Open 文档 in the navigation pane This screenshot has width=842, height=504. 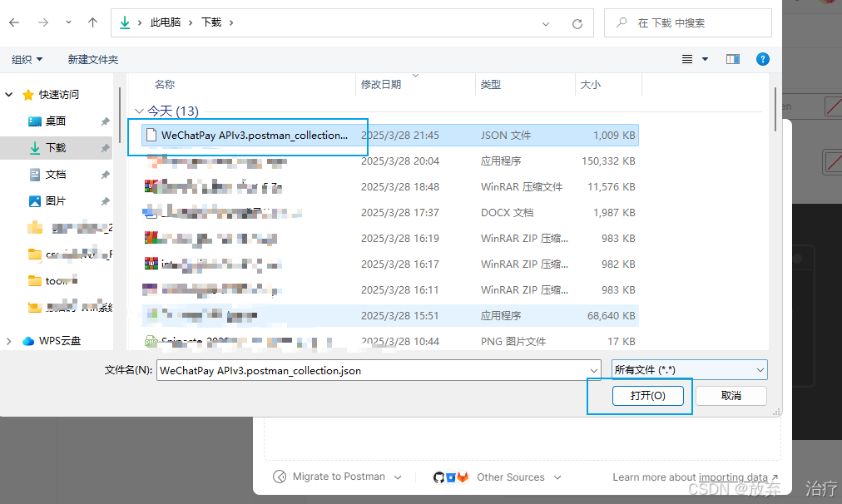click(x=55, y=175)
